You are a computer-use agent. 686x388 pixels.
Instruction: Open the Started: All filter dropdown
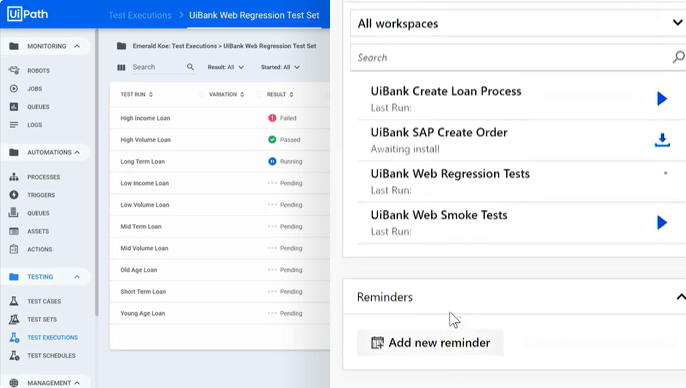pos(280,67)
